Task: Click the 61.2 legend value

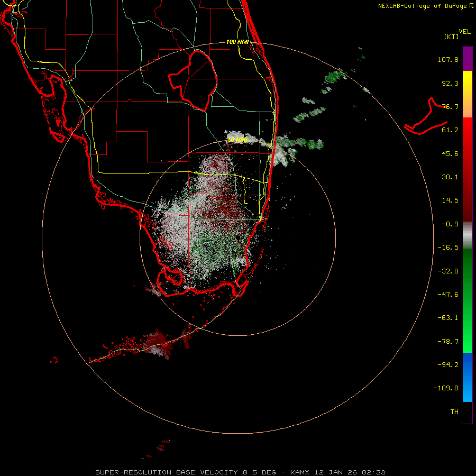Action: tap(450, 130)
